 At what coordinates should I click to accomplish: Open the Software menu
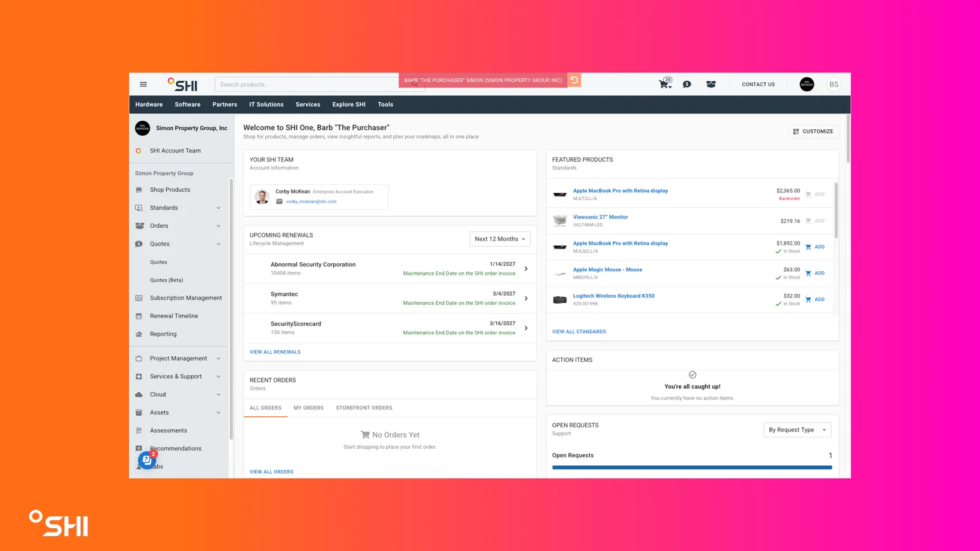tap(187, 105)
